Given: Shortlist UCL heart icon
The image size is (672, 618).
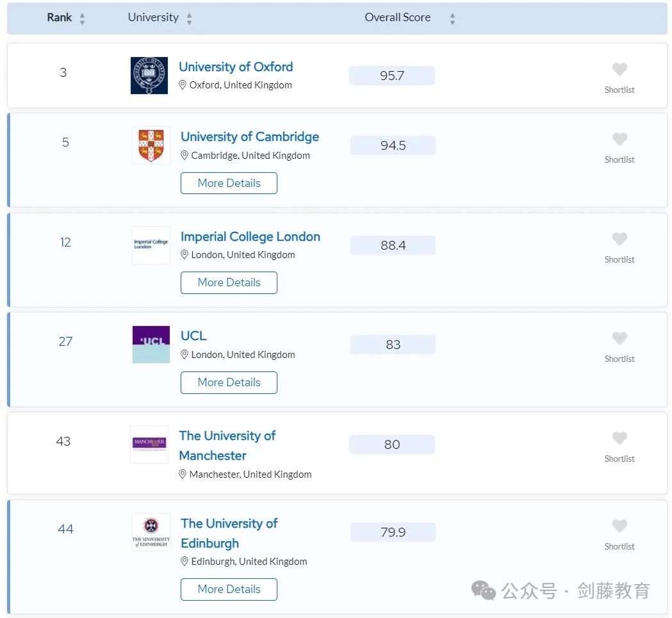Looking at the screenshot, I should [x=619, y=338].
